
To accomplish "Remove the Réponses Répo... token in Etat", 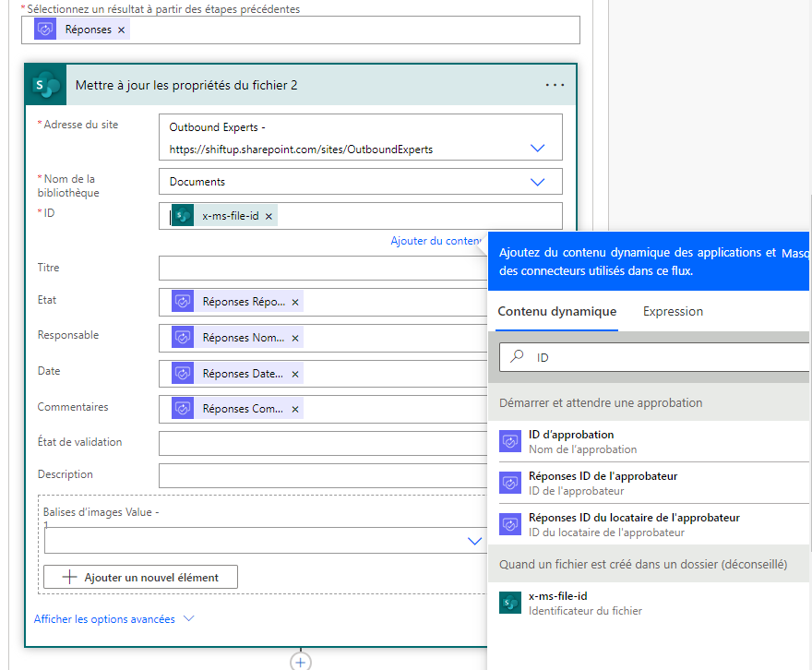I will [x=295, y=303].
